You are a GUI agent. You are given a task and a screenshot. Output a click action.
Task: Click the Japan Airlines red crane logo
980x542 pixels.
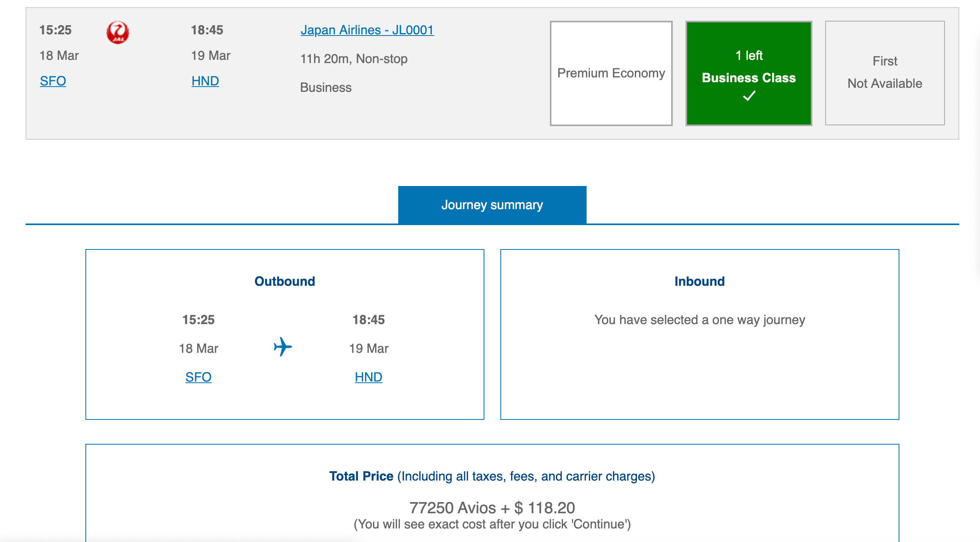118,32
